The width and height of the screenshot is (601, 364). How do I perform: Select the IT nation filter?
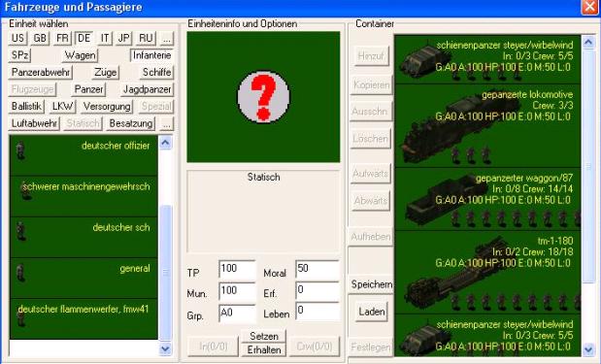point(105,38)
